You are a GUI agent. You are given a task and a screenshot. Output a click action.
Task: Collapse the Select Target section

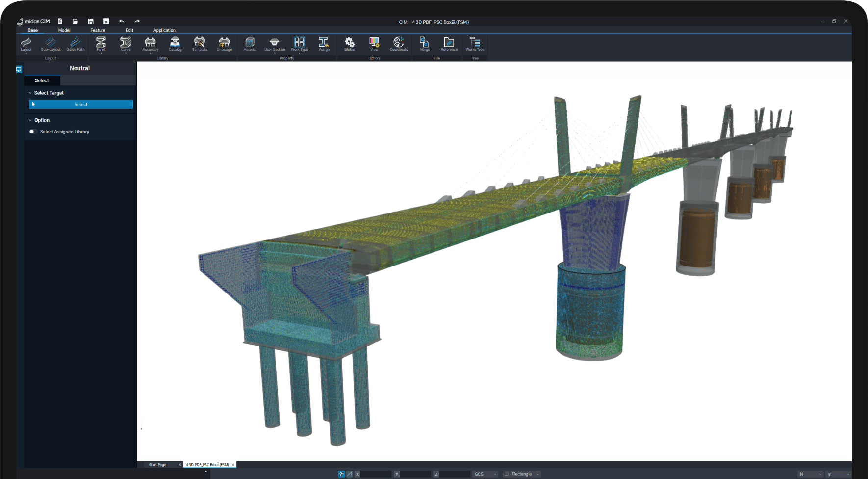tap(30, 93)
